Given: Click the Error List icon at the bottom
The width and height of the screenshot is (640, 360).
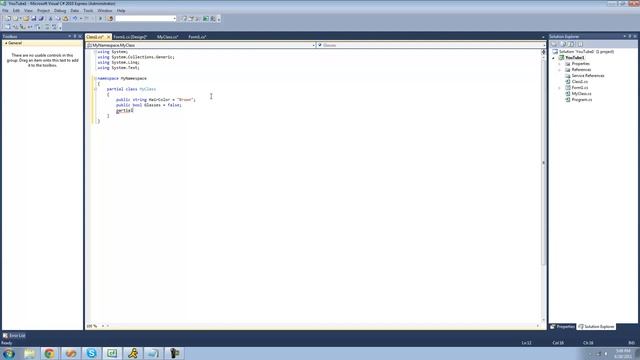Looking at the screenshot, I should (x=5, y=336).
